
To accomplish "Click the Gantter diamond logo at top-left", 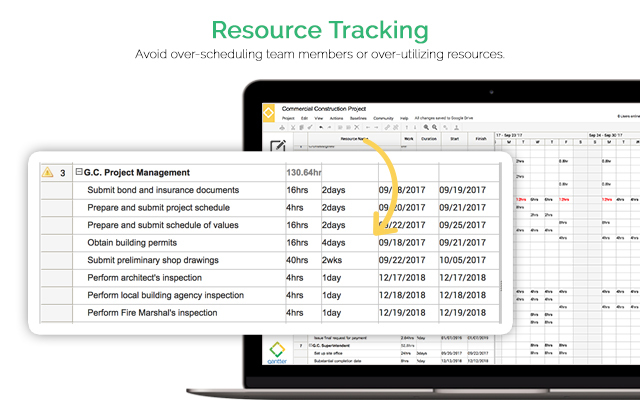I will (x=269, y=113).
